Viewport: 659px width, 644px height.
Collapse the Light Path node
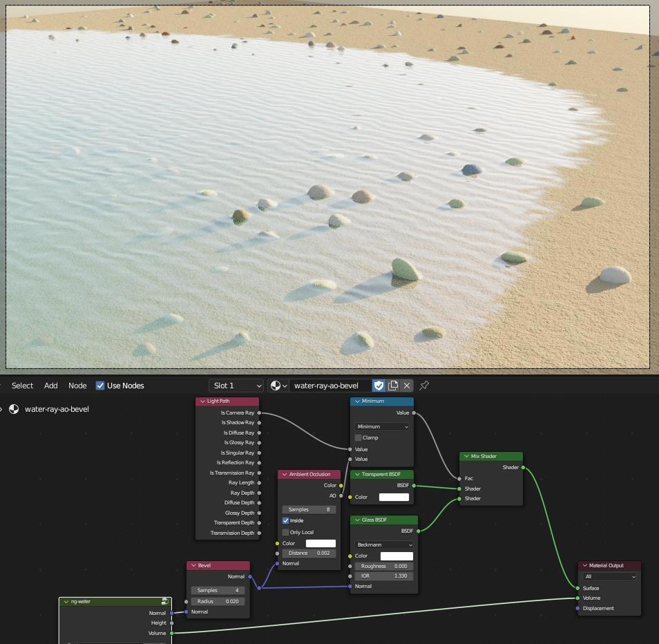point(202,401)
